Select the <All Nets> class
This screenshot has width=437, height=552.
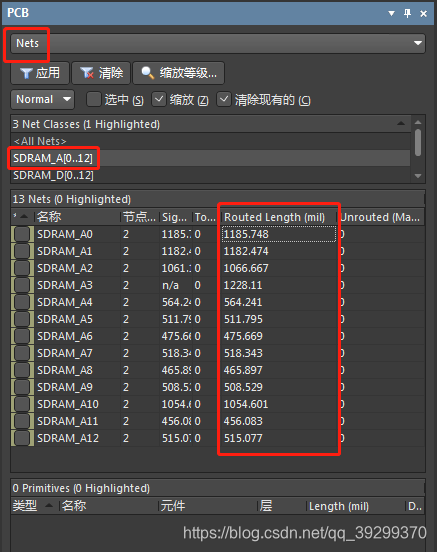(211, 141)
